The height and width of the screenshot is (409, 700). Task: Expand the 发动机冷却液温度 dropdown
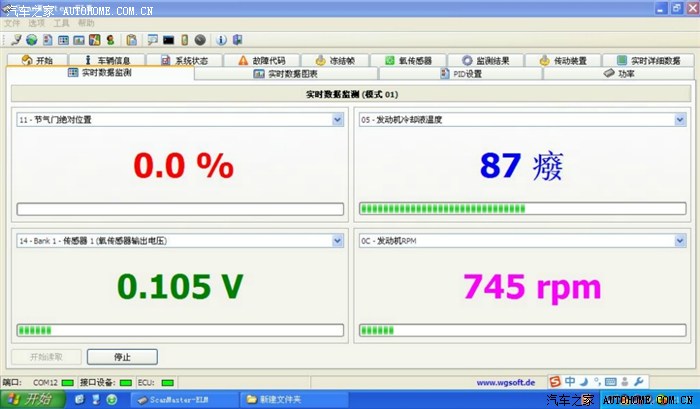click(x=679, y=120)
